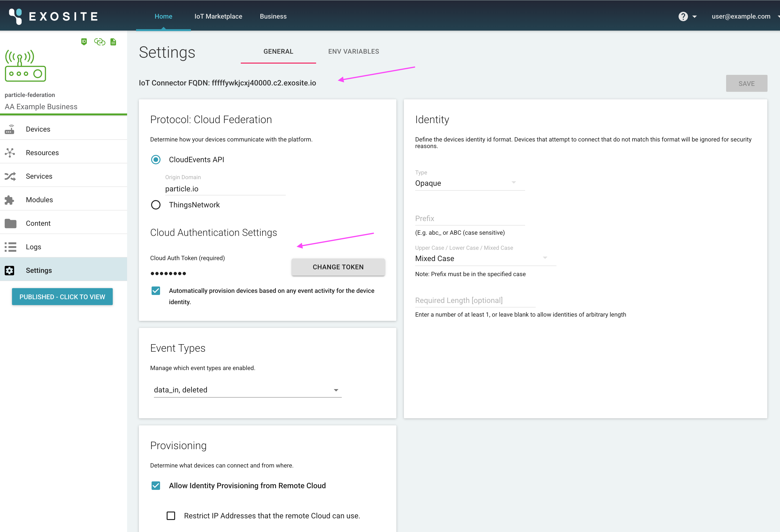Click the green ID badge icon
780x532 pixels.
pyautogui.click(x=84, y=42)
